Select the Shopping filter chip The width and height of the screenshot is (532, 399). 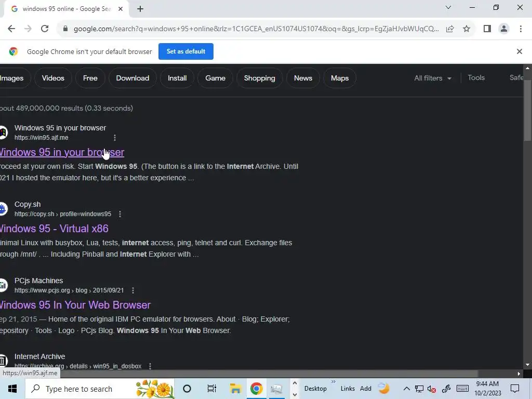click(260, 78)
